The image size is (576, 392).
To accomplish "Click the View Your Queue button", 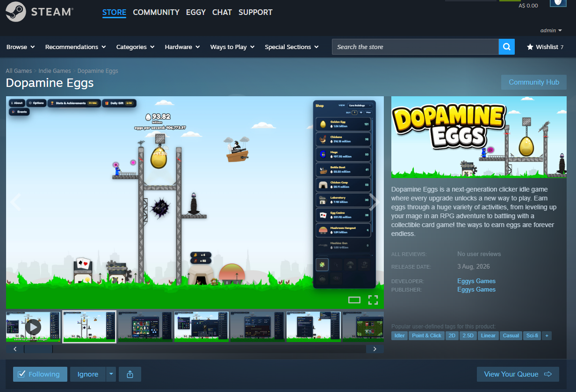I will click(x=518, y=374).
